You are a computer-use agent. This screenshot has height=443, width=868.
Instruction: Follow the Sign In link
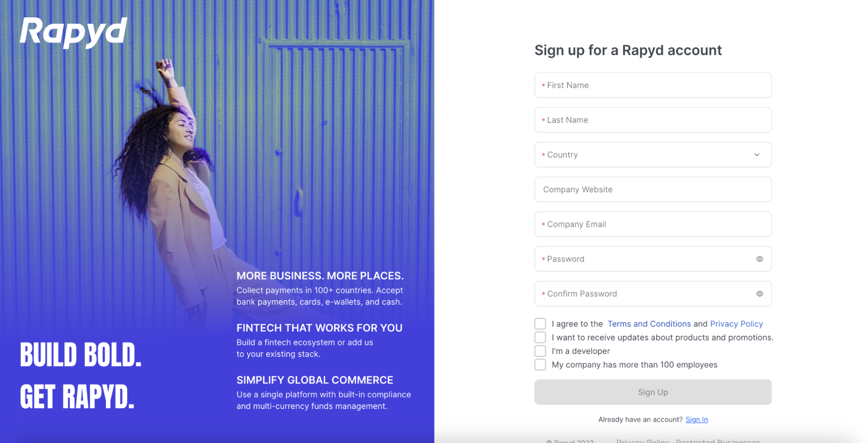point(696,420)
